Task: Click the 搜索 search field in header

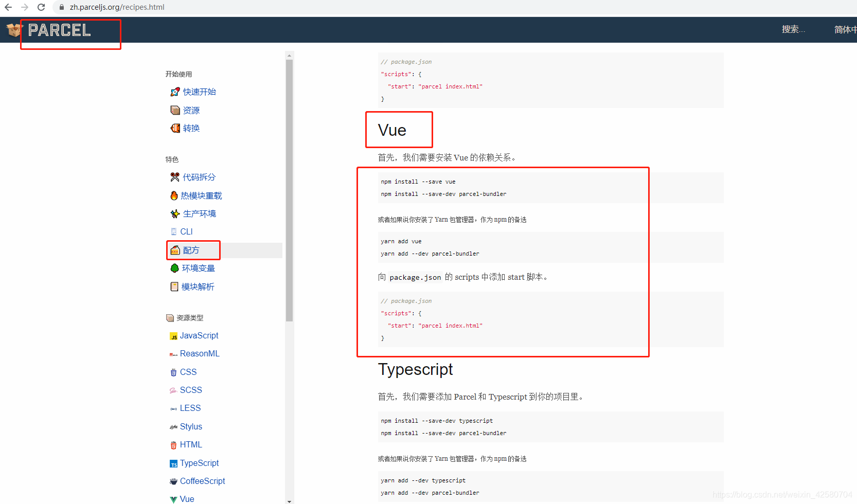Action: pos(793,29)
